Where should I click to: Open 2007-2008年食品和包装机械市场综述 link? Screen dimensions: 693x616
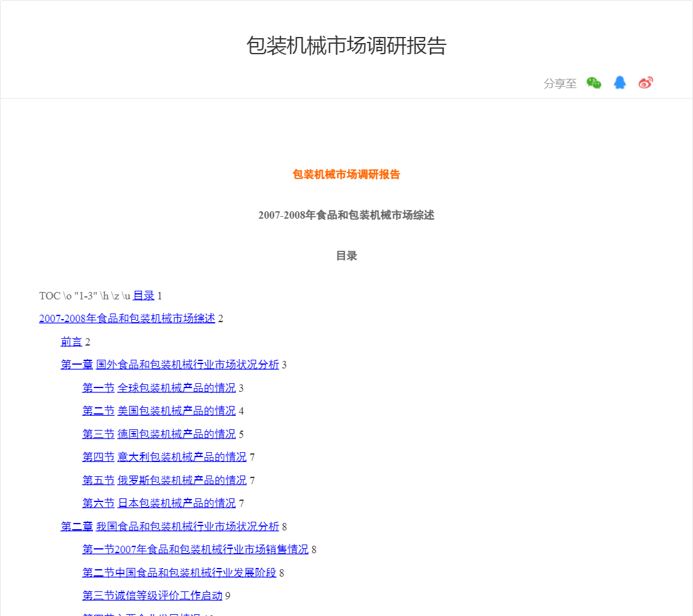pos(127,318)
